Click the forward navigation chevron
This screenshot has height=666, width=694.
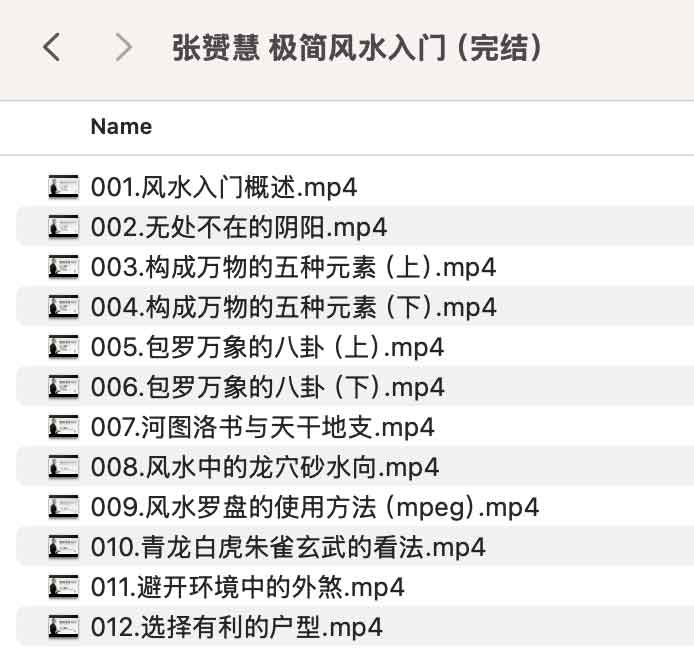[x=124, y=47]
